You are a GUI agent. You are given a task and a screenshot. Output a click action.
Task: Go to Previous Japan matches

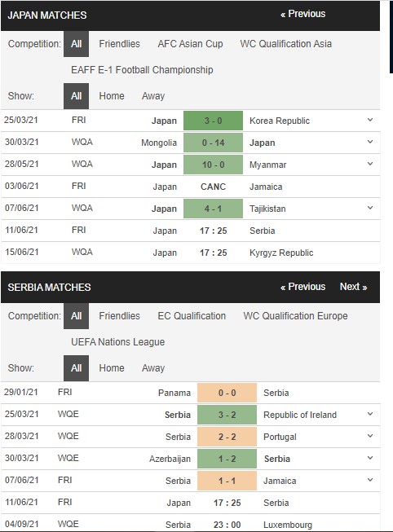click(302, 14)
